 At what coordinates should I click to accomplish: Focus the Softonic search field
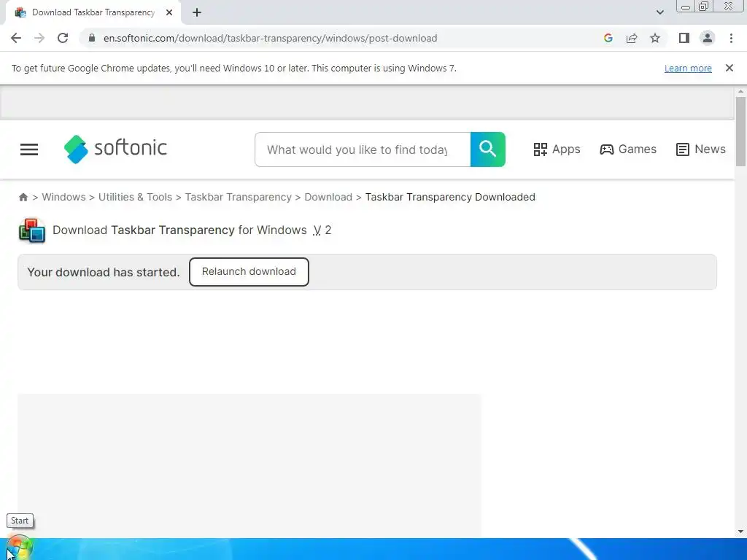(x=363, y=149)
